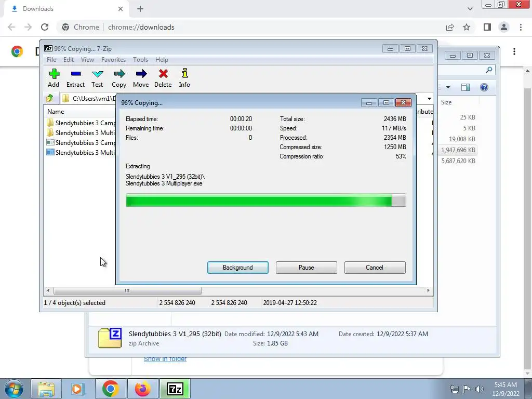Open the Favorites menu in 7-Zip
Screen dimensions: 532x399
tap(113, 60)
